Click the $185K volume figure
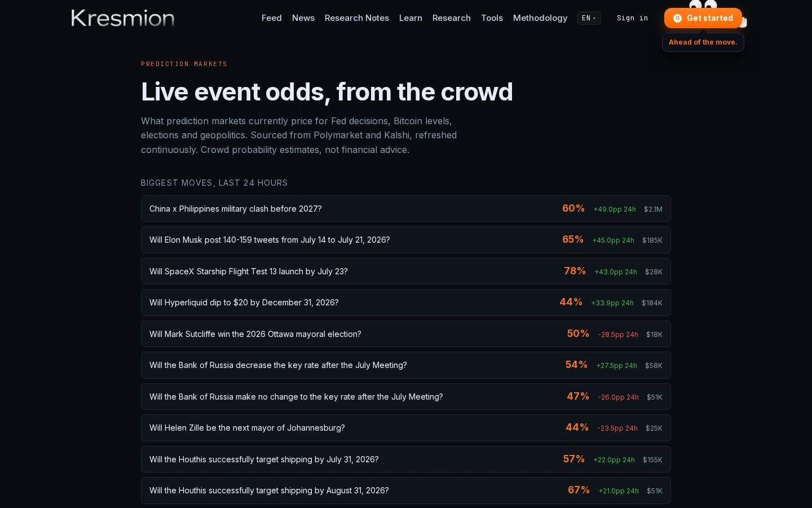Viewport: 812px width, 508px height. tap(652, 240)
